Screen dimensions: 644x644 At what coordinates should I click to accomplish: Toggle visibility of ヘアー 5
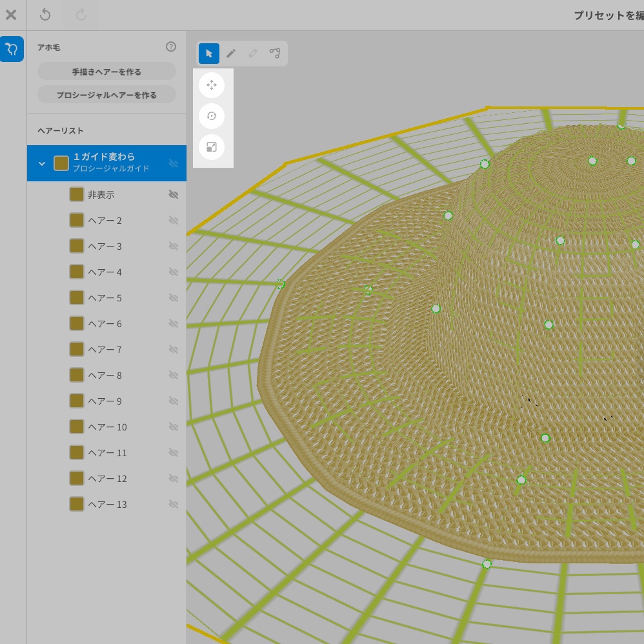click(174, 297)
